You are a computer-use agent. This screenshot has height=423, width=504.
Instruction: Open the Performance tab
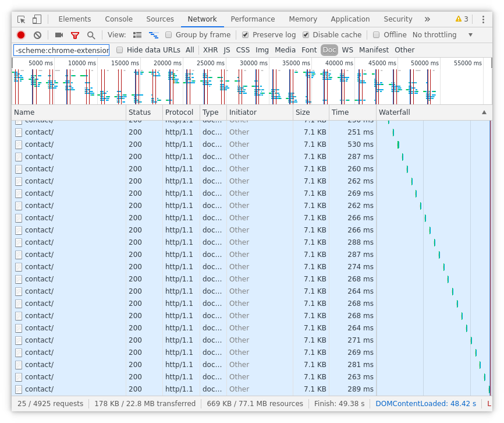pyautogui.click(x=253, y=19)
